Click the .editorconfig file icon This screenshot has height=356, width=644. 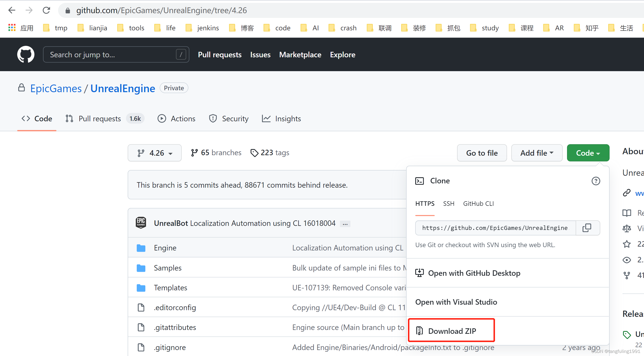(x=141, y=308)
